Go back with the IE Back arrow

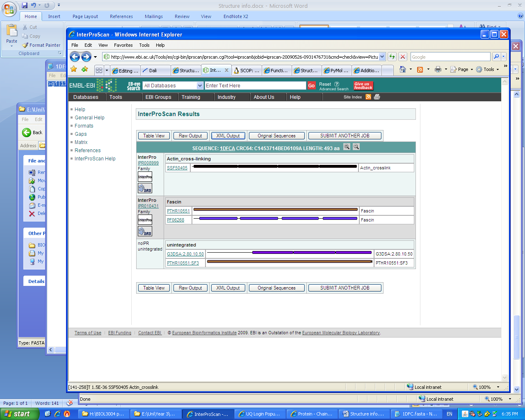pos(75,57)
